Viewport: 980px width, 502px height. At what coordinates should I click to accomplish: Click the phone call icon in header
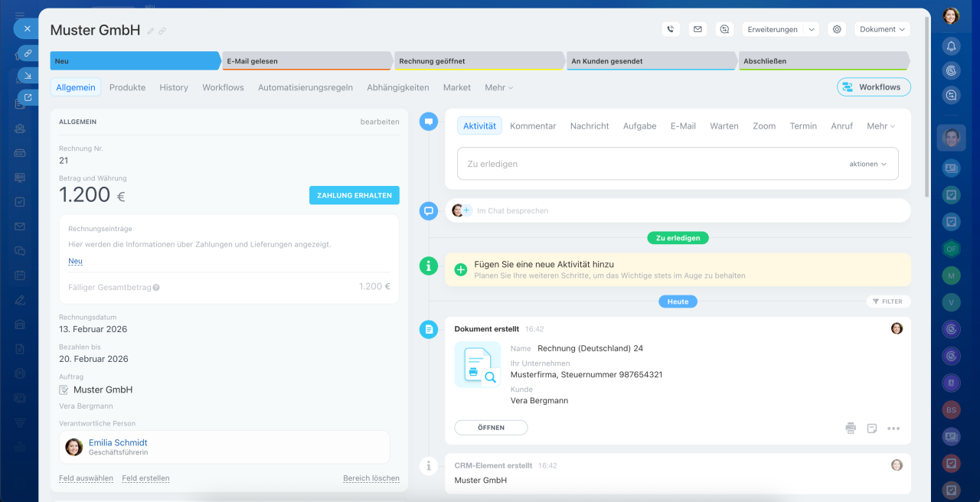coord(671,29)
